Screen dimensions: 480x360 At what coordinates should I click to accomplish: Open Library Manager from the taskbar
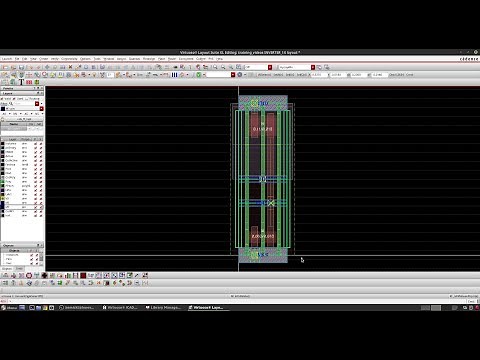click(x=163, y=307)
